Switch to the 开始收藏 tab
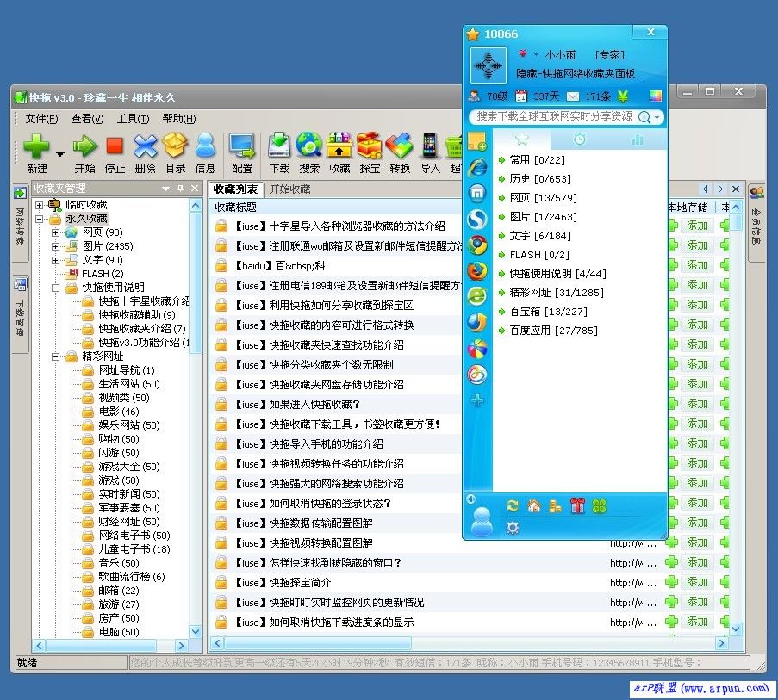The image size is (778, 700). 290,189
